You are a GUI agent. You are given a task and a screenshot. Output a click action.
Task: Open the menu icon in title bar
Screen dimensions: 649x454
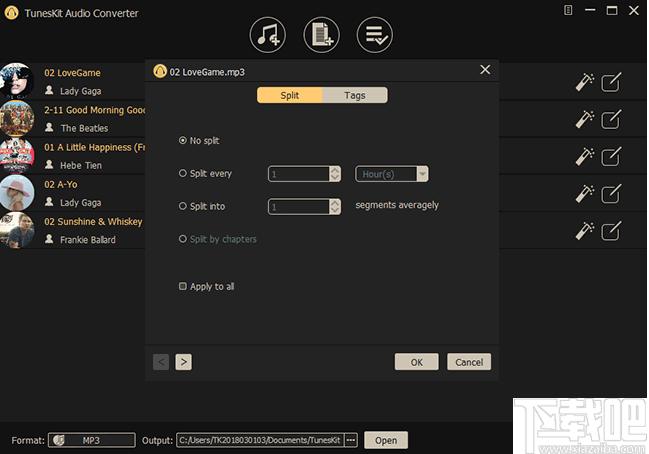pyautogui.click(x=568, y=10)
